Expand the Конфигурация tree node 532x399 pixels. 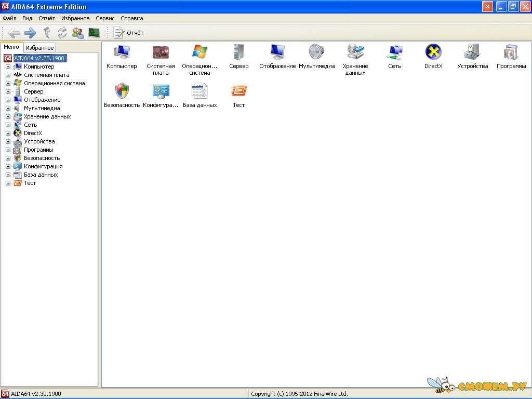pyautogui.click(x=8, y=167)
